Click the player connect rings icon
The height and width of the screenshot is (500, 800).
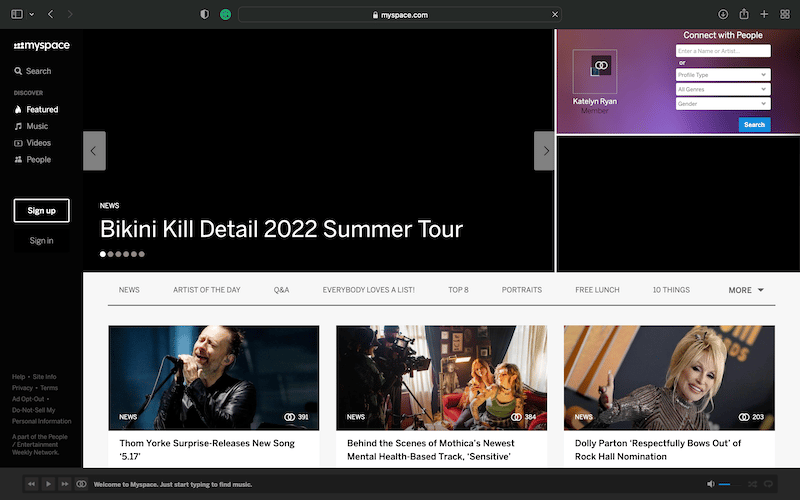coord(81,484)
